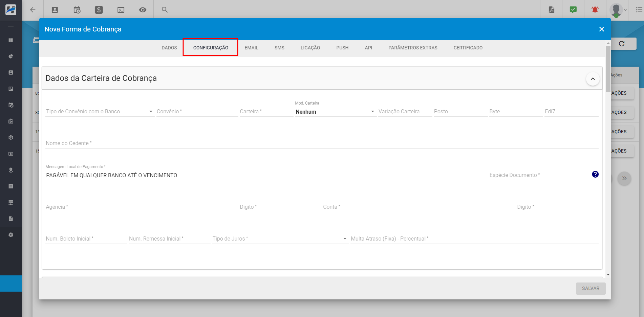Image resolution: width=644 pixels, height=317 pixels.
Task: Click the Conta input field
Action: click(419, 207)
